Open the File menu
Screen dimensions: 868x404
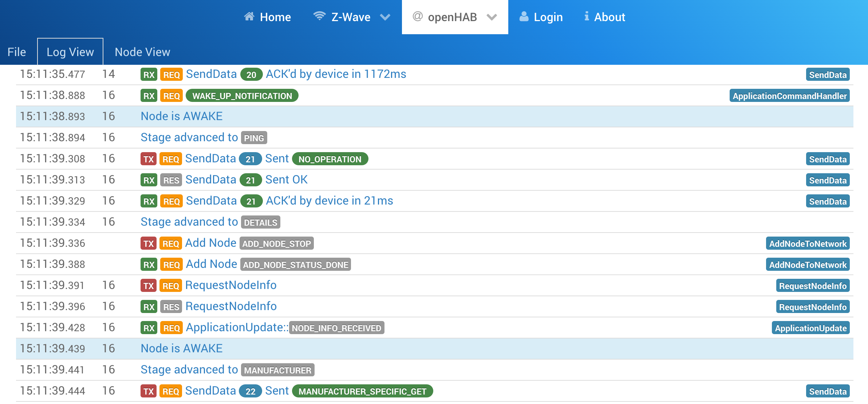click(x=16, y=51)
